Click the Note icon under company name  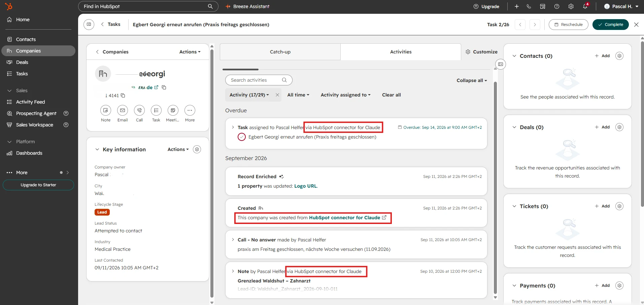pyautogui.click(x=106, y=110)
